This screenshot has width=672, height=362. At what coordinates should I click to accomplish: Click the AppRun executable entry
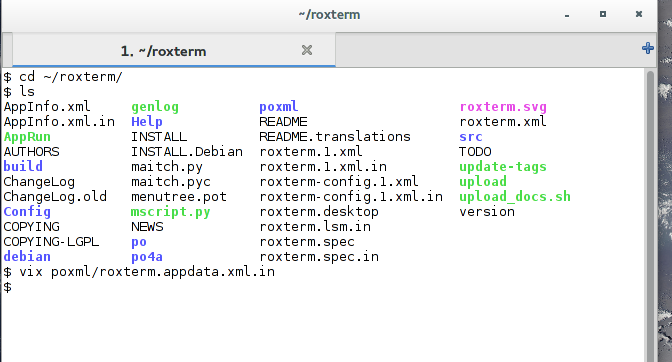tap(27, 137)
